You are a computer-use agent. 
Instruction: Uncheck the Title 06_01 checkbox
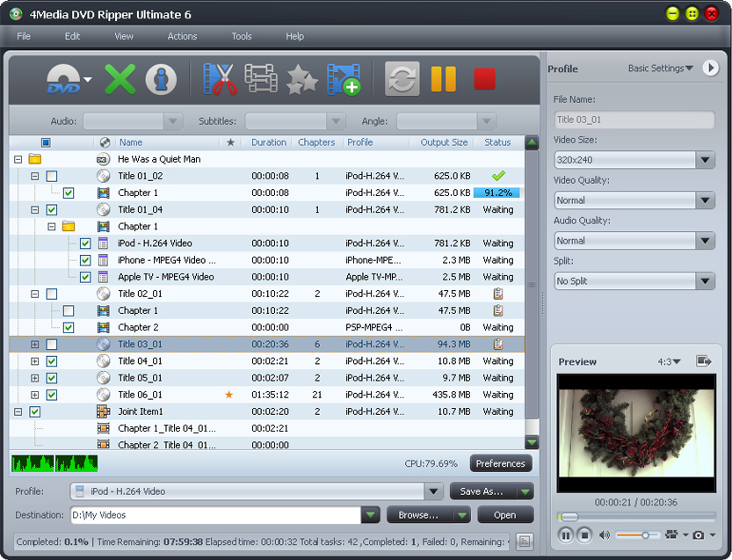52,395
